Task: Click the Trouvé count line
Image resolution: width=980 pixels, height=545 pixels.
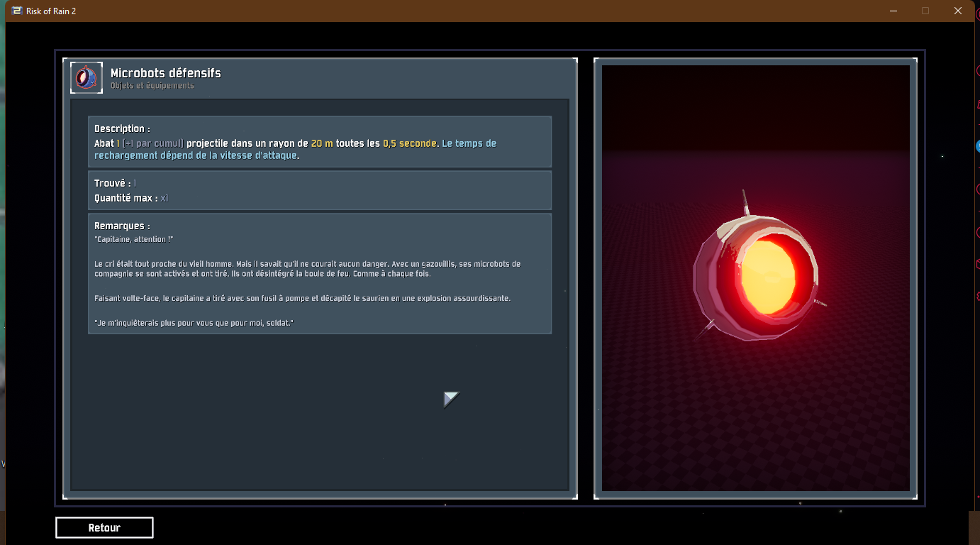Action: tap(115, 184)
